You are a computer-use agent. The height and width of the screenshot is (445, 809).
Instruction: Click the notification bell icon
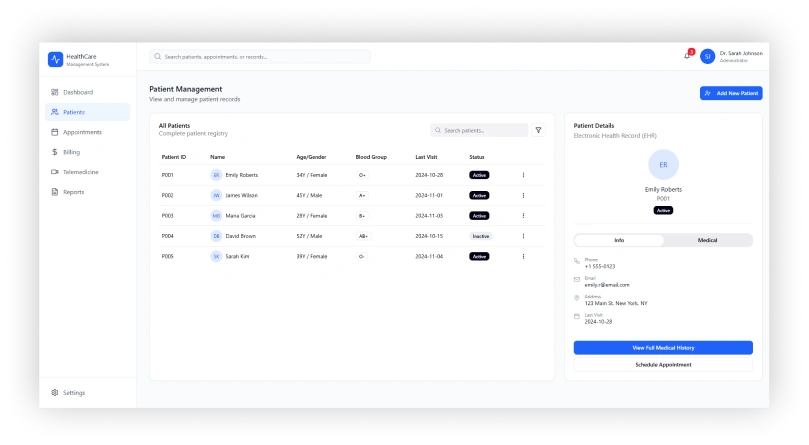coord(687,56)
